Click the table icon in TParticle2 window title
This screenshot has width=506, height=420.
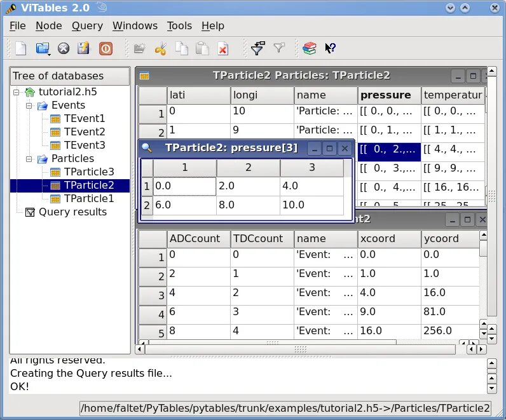pos(144,76)
